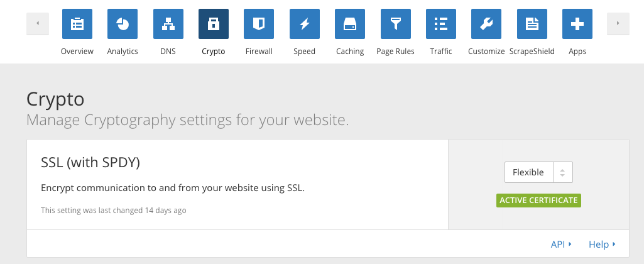The image size is (644, 264).
Task: Click the SSL dropdown up-down arrows
Action: coord(563,172)
